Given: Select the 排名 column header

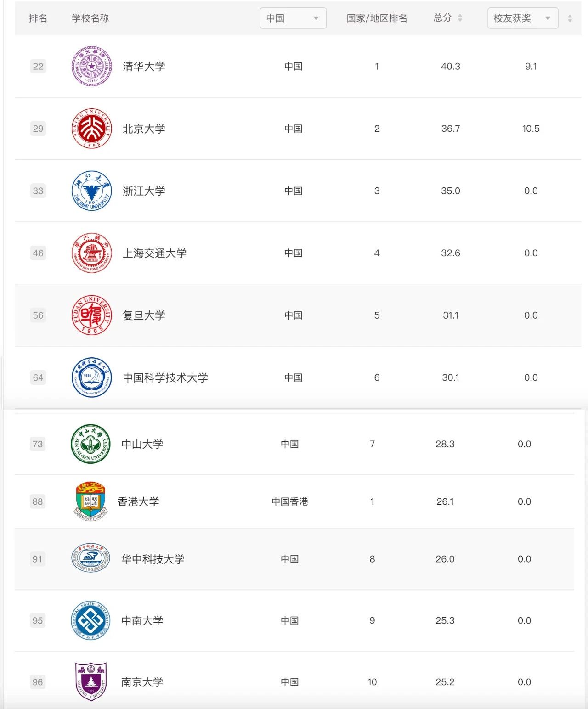Looking at the screenshot, I should [x=38, y=18].
